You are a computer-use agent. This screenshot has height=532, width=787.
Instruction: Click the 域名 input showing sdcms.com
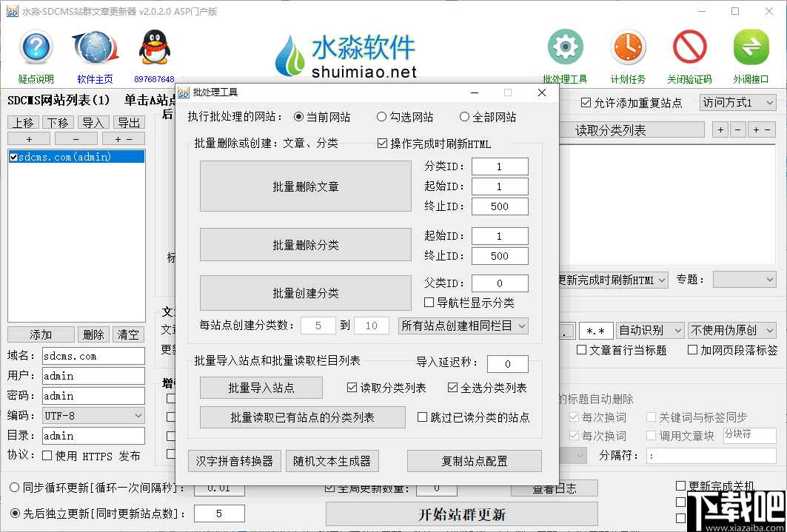coord(93,355)
